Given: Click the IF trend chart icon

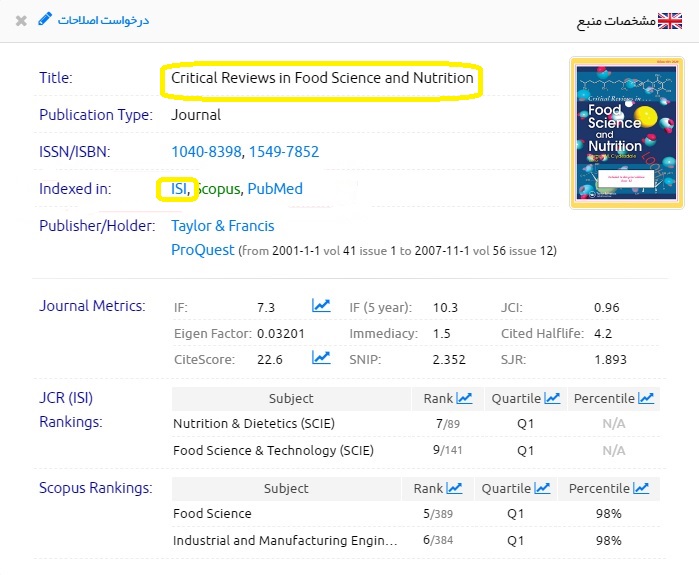Looking at the screenshot, I should pos(321,306).
